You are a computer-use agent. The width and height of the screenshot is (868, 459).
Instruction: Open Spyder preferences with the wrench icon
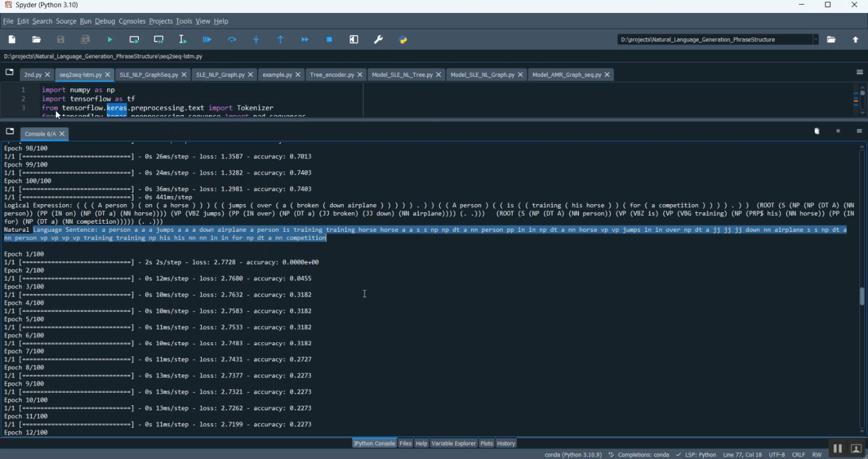378,39
